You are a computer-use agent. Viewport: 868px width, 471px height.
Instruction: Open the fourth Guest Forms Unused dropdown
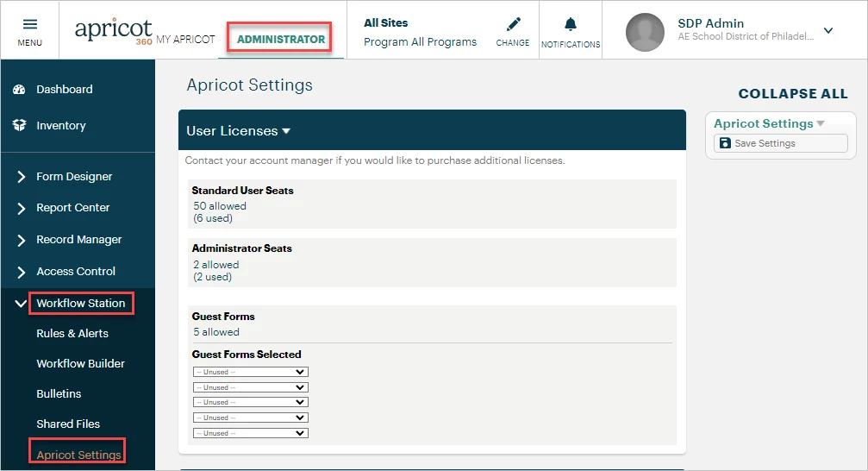coord(250,418)
